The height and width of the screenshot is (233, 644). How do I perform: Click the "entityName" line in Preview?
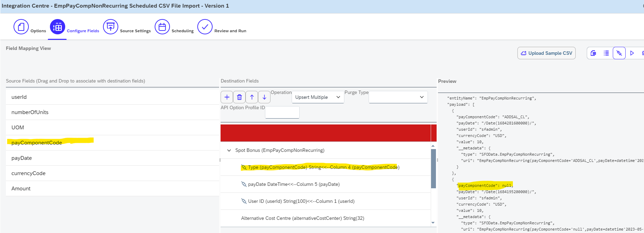click(492, 98)
